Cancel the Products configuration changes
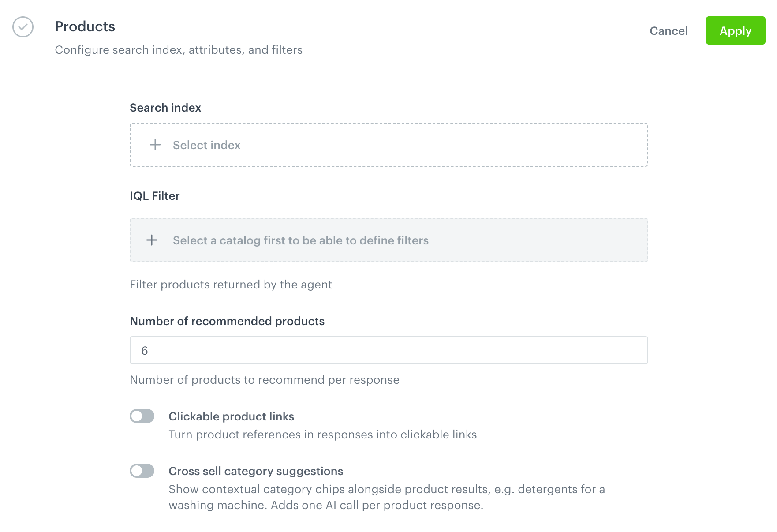777x532 pixels. pyautogui.click(x=669, y=31)
